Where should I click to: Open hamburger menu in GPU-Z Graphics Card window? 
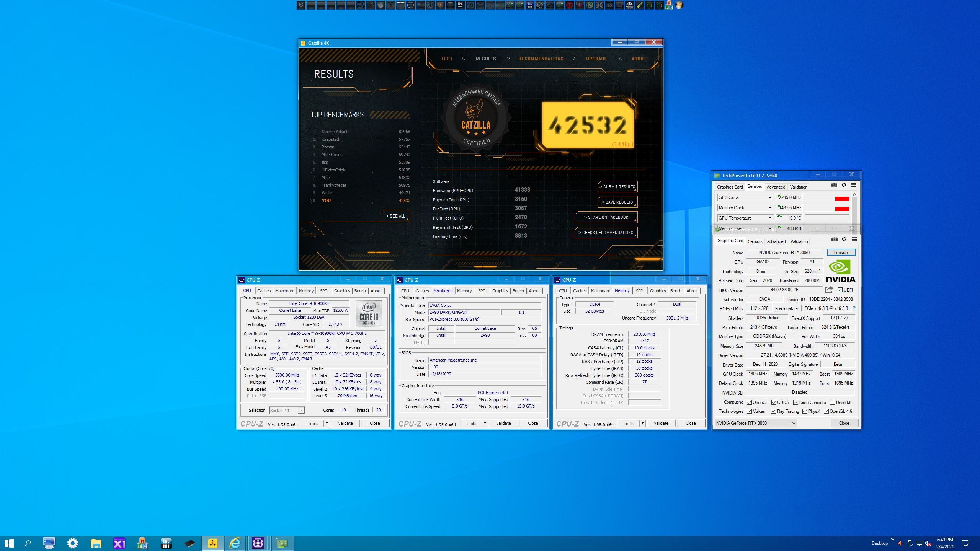point(854,240)
